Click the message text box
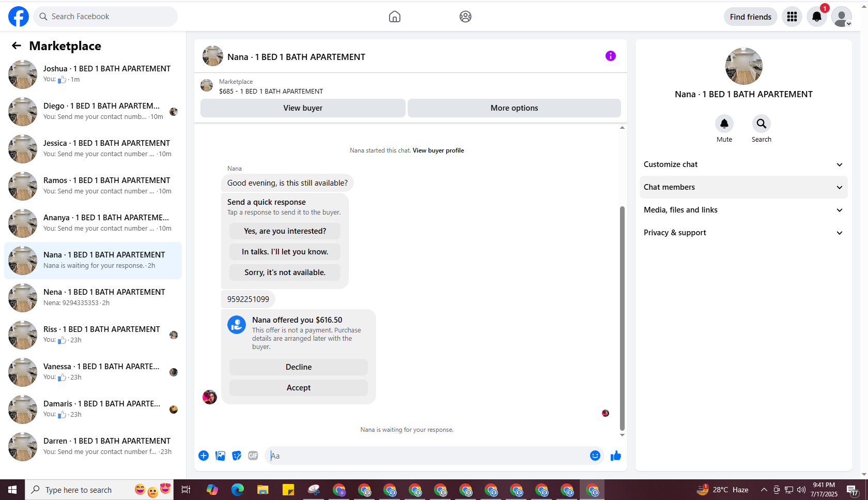Screen dimensions: 868x500 click(427, 456)
